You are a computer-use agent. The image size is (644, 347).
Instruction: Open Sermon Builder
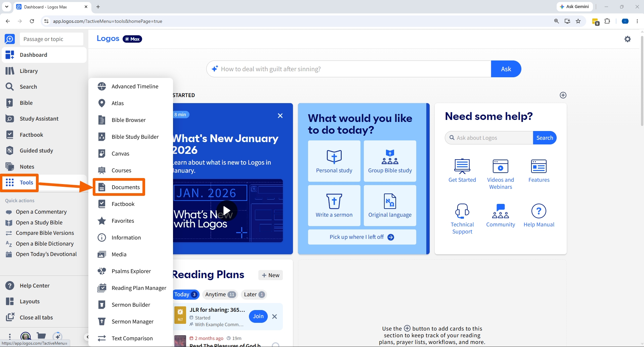131,305
